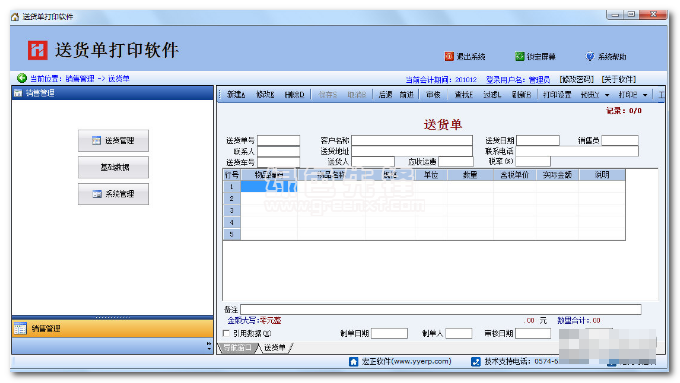Screen dimensions: 680x383
Task: Click the 退出系统 label
Action: click(x=471, y=56)
